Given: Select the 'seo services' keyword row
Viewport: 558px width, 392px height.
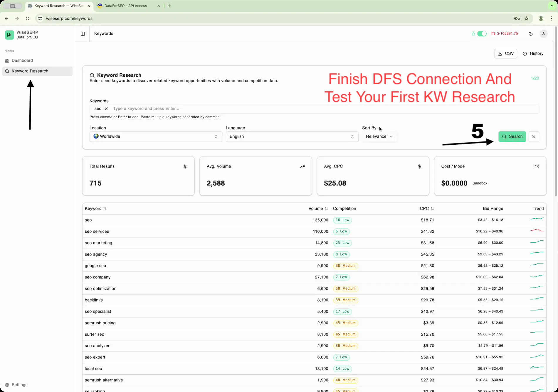Looking at the screenshot, I should pos(314,232).
